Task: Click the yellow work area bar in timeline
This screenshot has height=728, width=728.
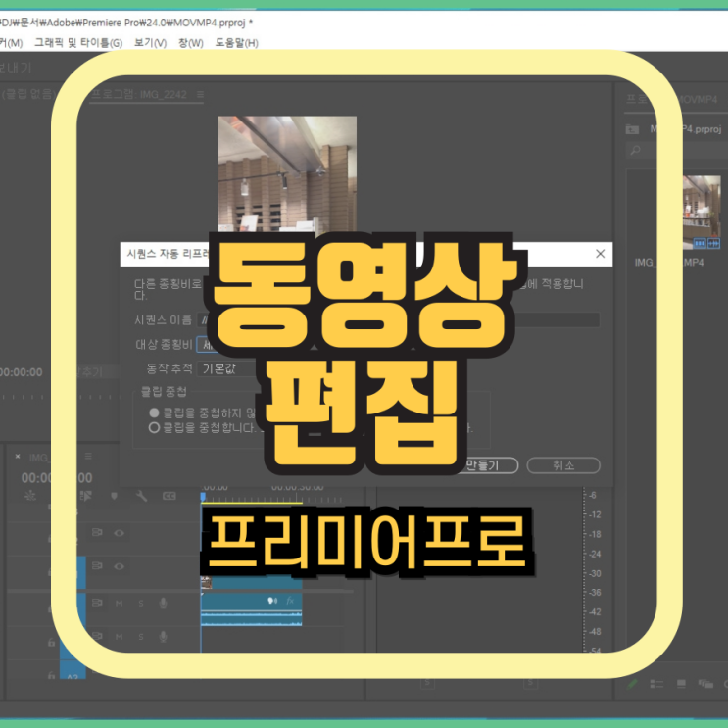Action: pyautogui.click(x=252, y=503)
